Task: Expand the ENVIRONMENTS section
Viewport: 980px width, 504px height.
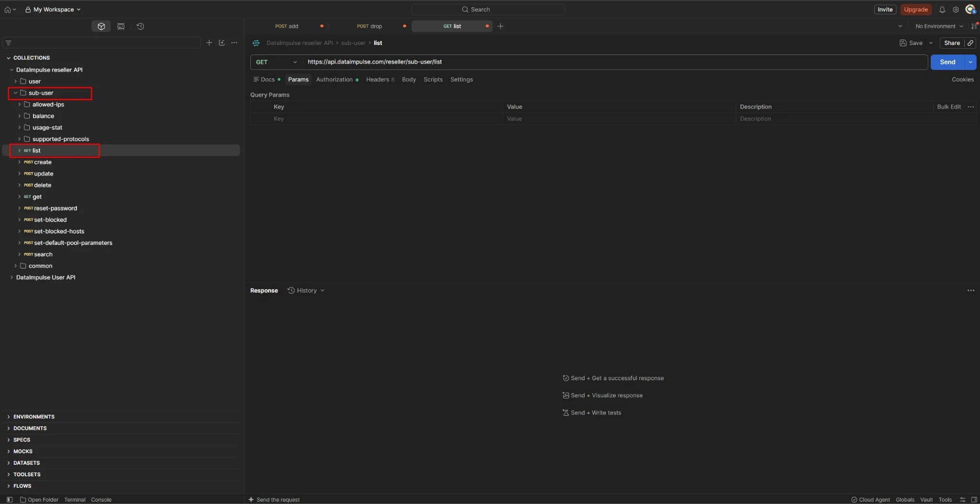Action: pos(9,417)
